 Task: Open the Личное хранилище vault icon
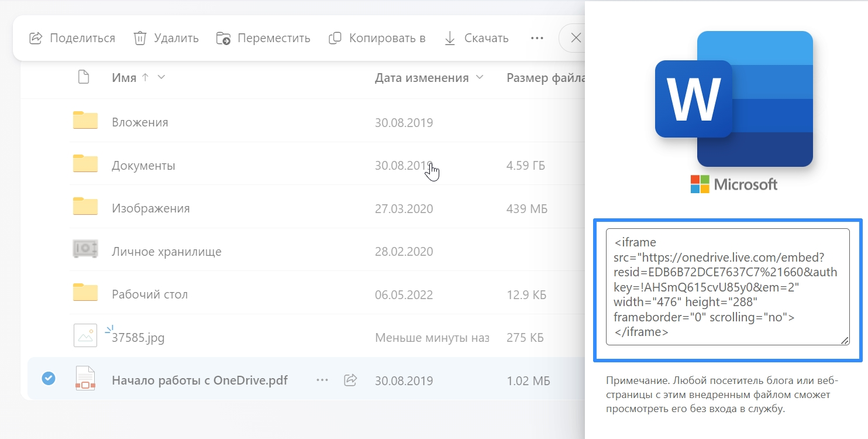pyautogui.click(x=85, y=250)
